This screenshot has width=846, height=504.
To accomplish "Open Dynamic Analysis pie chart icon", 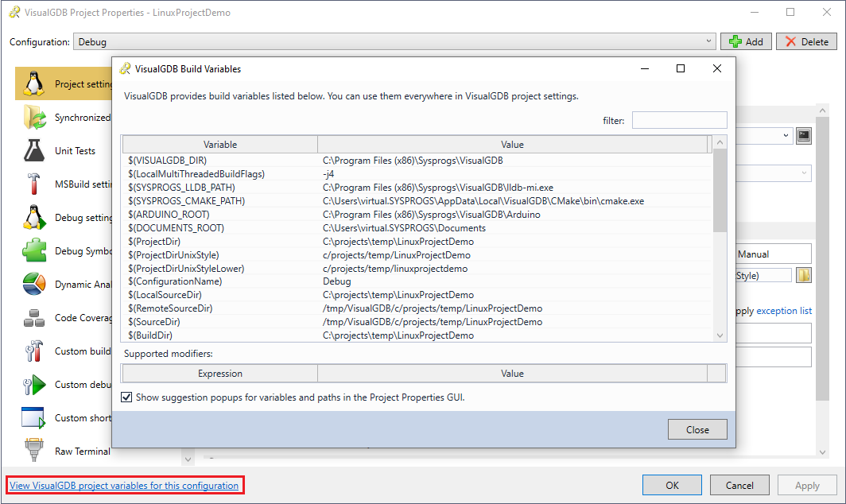I will pyautogui.click(x=34, y=285).
